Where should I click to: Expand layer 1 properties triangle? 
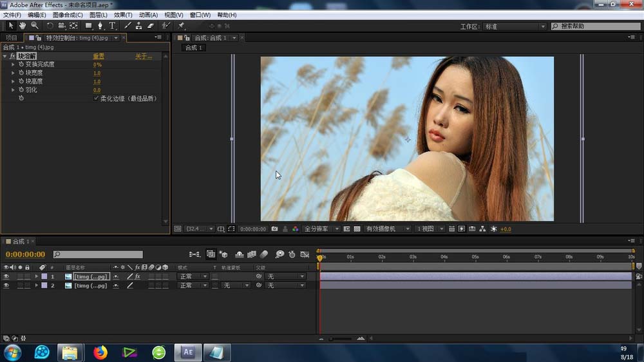click(x=37, y=276)
